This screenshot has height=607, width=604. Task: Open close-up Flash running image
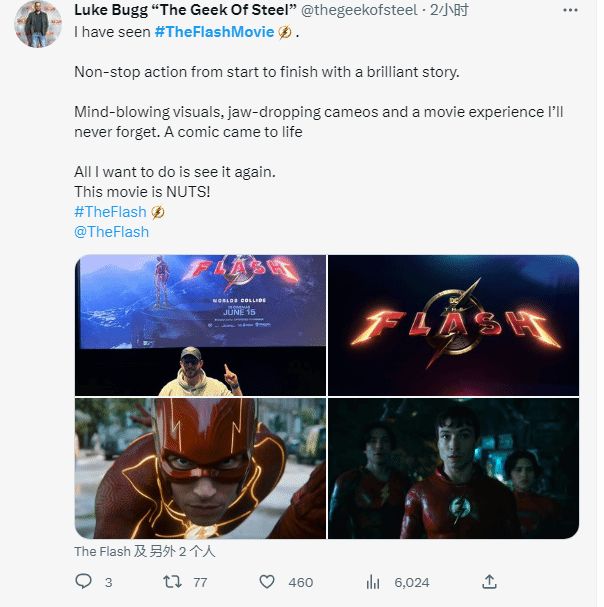point(200,468)
